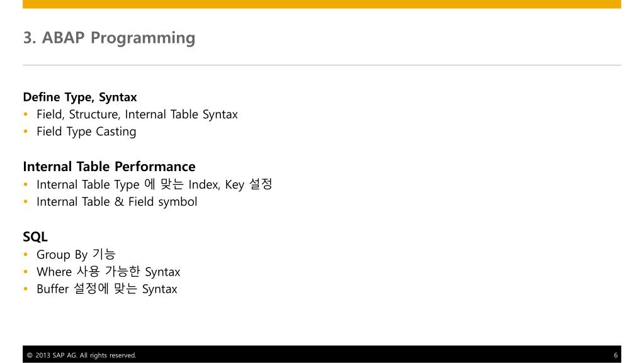Click the 'Group By 기능' bullet text

coord(76,255)
